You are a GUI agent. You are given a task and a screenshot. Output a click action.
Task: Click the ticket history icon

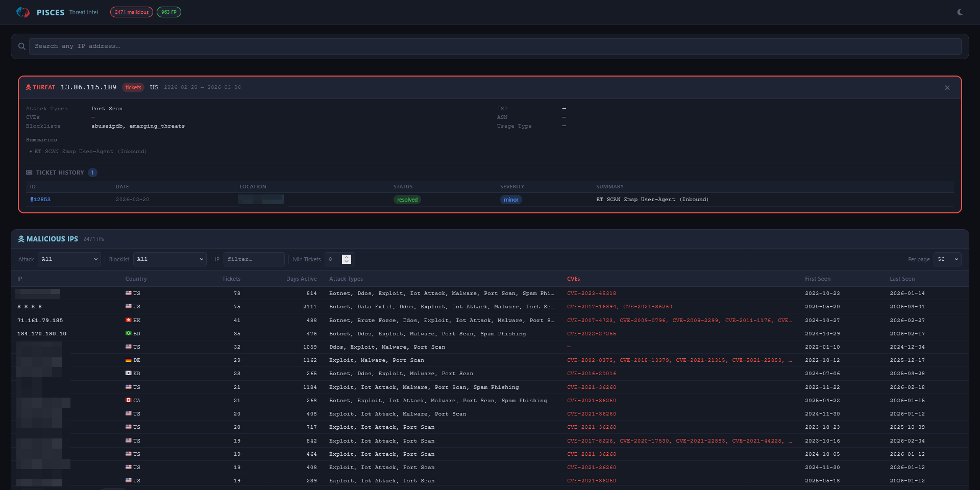tap(30, 173)
